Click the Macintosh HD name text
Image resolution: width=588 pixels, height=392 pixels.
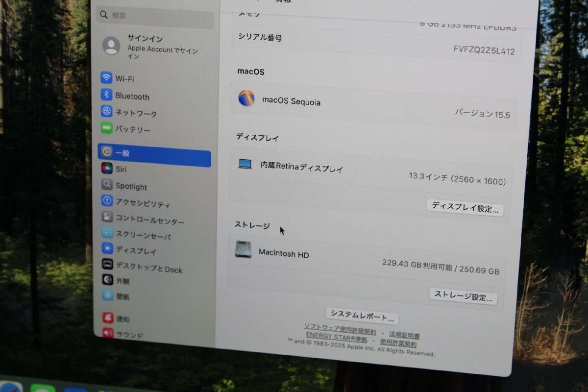tap(284, 254)
